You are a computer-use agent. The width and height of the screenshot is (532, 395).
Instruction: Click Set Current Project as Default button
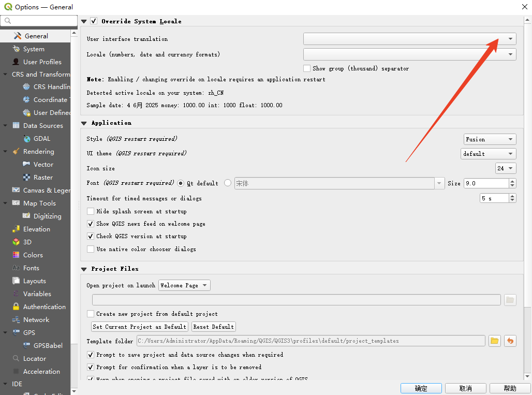click(139, 327)
